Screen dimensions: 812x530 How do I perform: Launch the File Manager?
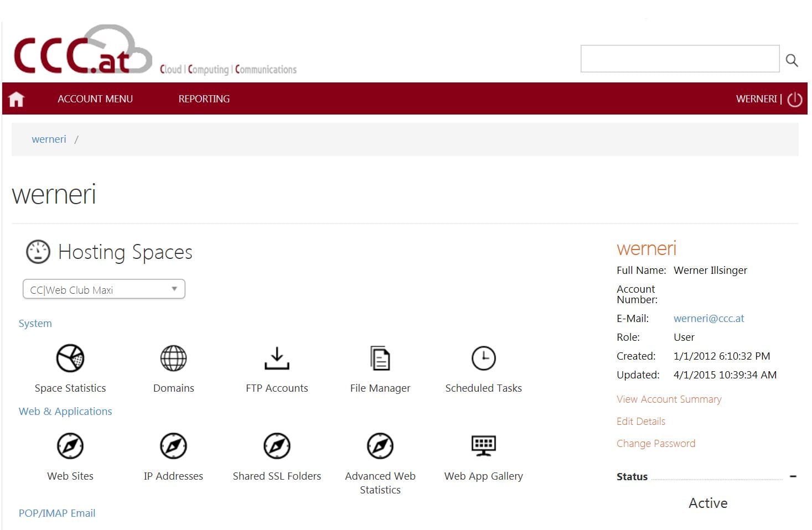(380, 368)
